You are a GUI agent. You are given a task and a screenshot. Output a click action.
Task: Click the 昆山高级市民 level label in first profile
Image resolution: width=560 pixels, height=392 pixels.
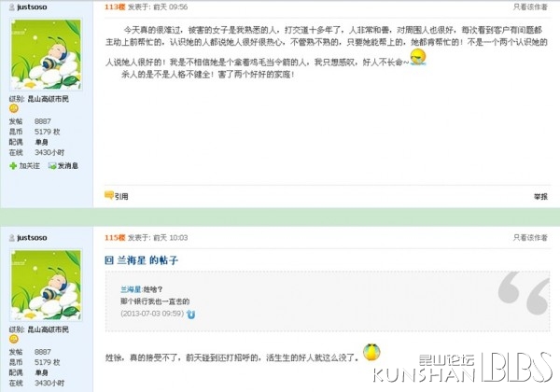[x=49, y=99]
